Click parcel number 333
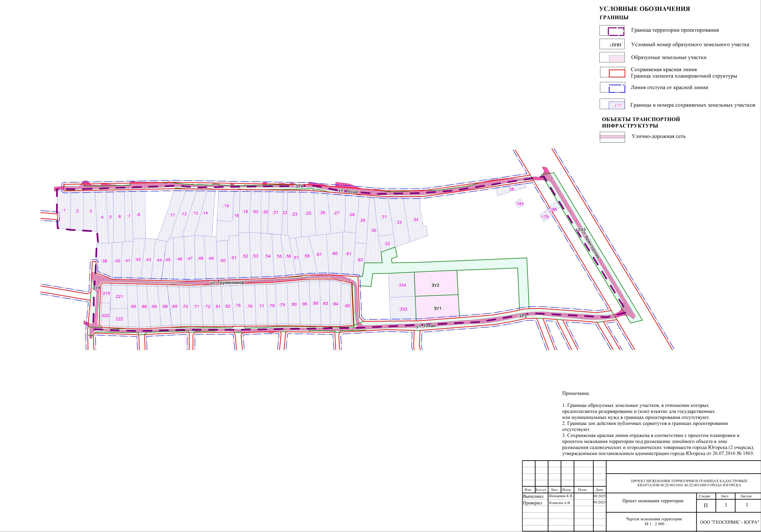Viewport: 761px width, 532px height. pyautogui.click(x=403, y=309)
